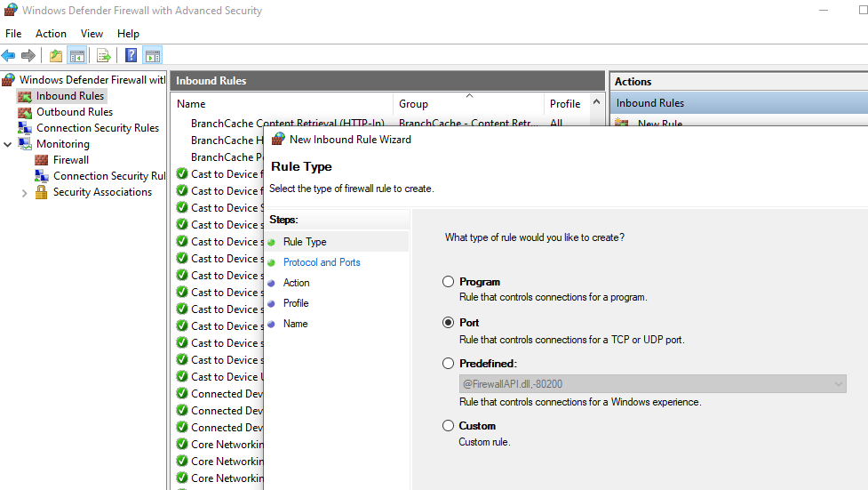Click the third Connected Dev rule row
868x490 pixels.
(x=227, y=428)
